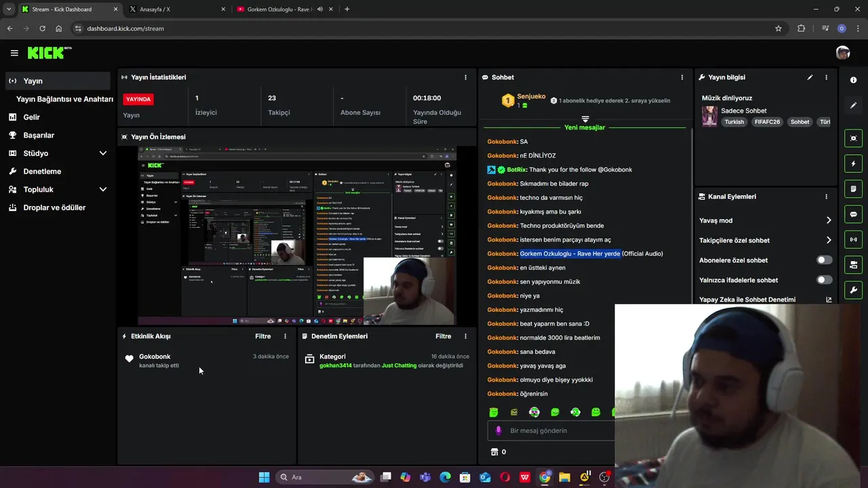The height and width of the screenshot is (488, 868).
Task: Bookmark page with the star icon
Action: [778, 28]
